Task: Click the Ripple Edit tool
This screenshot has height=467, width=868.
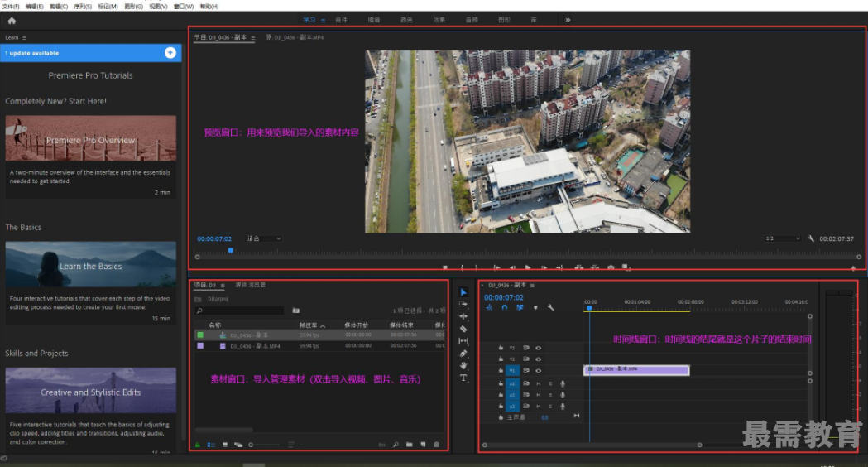Action: 463,316
